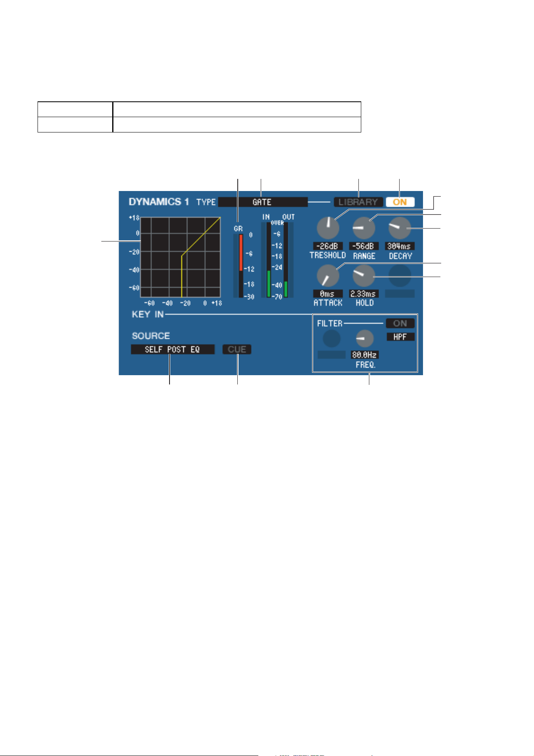Click the THRESHOLD knob
The image size is (534, 756).
328,228
